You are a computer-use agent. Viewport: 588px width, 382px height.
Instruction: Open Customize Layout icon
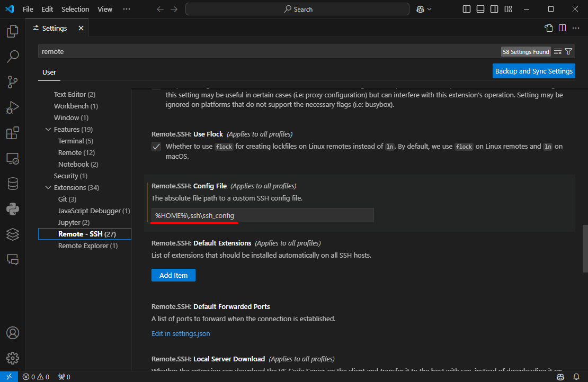508,10
